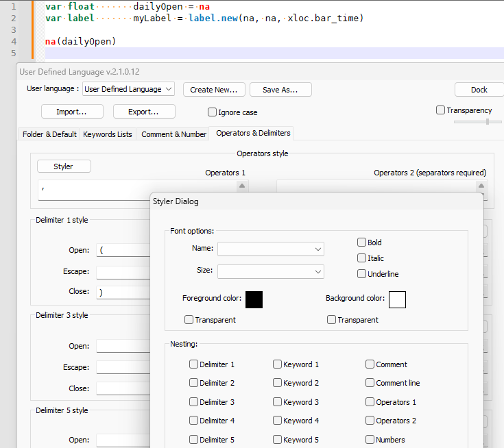The image size is (504, 448).
Task: Click Delimiter 3 Escape field
Action: pos(123,367)
